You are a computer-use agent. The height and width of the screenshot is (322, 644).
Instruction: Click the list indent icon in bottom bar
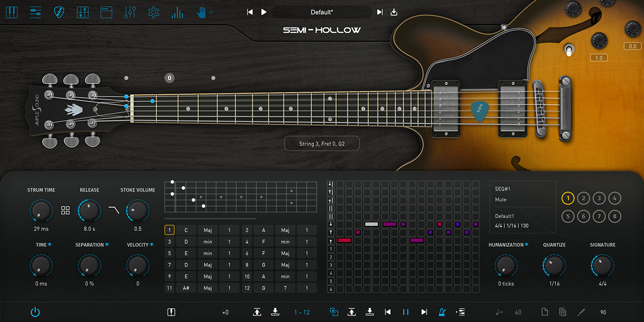pos(460,312)
